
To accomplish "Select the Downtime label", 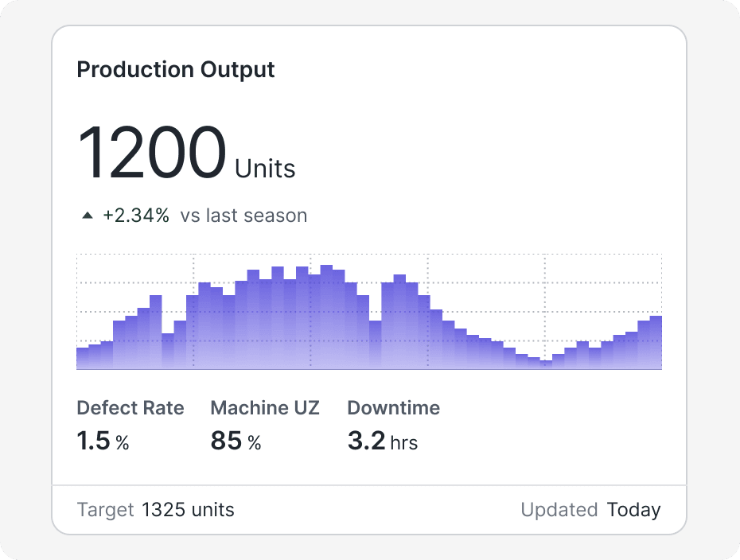I will tap(394, 408).
